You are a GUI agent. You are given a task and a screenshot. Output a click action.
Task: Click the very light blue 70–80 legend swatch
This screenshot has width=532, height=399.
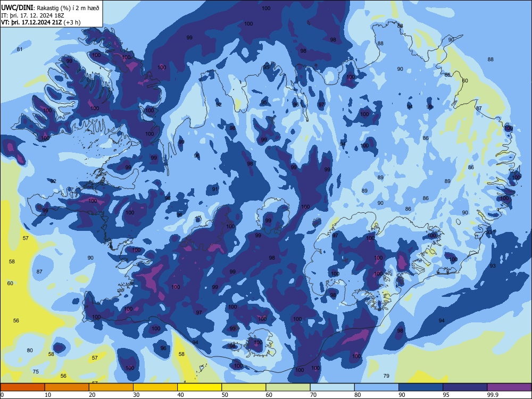point(332,387)
